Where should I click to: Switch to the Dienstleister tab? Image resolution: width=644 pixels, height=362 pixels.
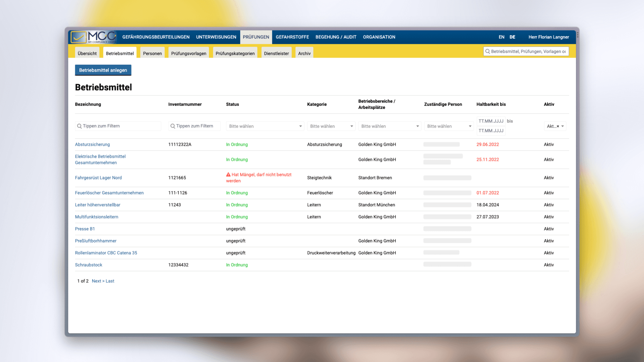click(276, 53)
